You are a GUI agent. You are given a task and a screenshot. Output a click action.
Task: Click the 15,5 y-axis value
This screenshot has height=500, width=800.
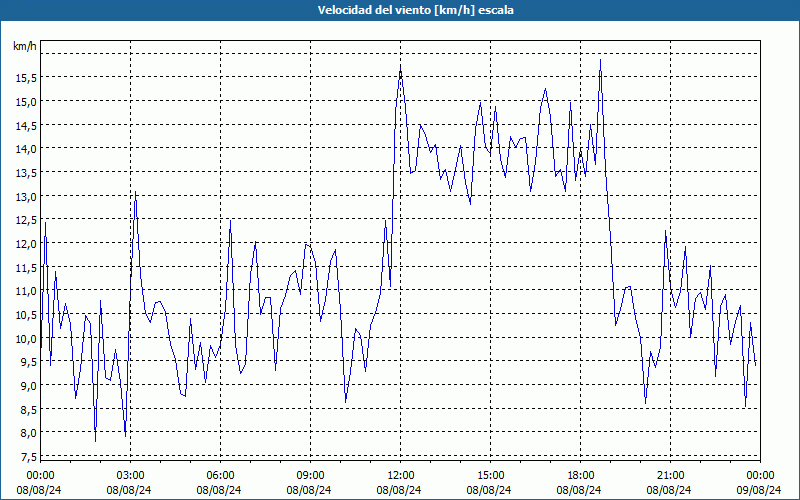click(x=26, y=78)
